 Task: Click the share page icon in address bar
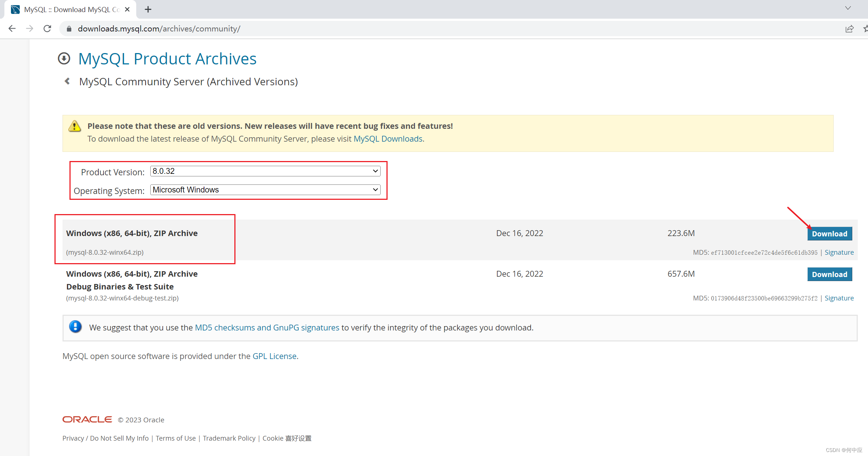tap(849, 29)
